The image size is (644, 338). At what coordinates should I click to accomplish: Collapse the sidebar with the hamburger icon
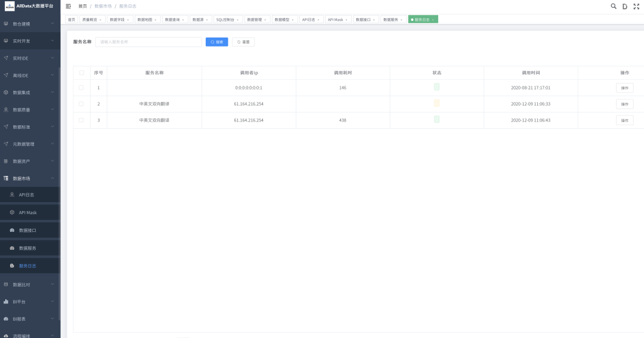[x=69, y=6]
